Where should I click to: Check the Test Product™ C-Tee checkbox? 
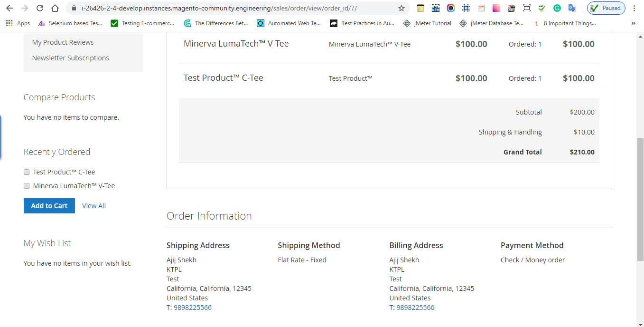(x=27, y=172)
